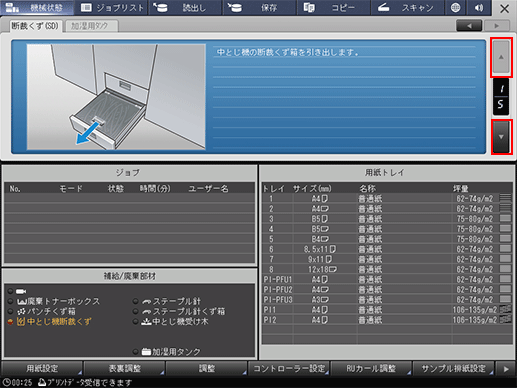Switch to the コピー copy tab
Screen dimensions: 517x388
pos(334,8)
